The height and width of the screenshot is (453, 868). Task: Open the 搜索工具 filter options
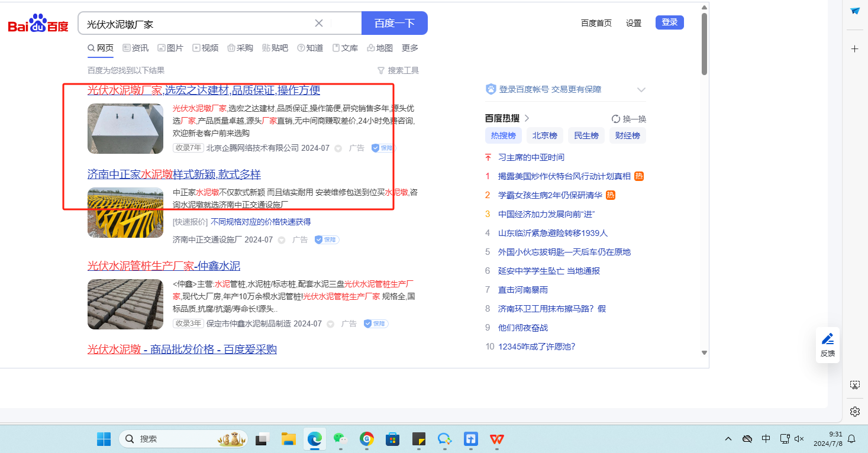pyautogui.click(x=398, y=70)
